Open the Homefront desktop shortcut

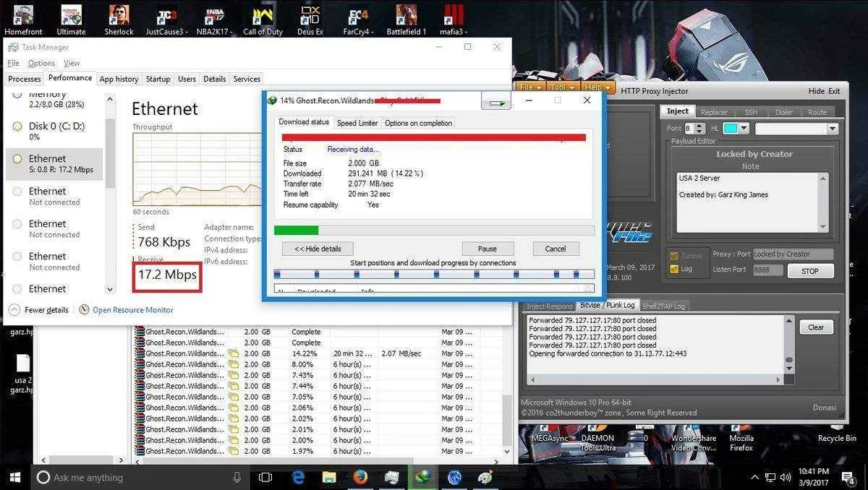pos(23,20)
